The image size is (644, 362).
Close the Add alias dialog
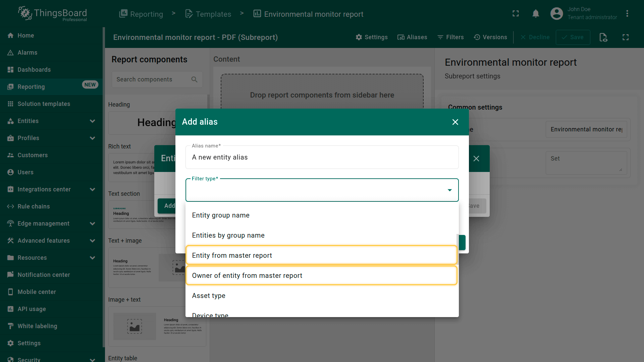[455, 122]
